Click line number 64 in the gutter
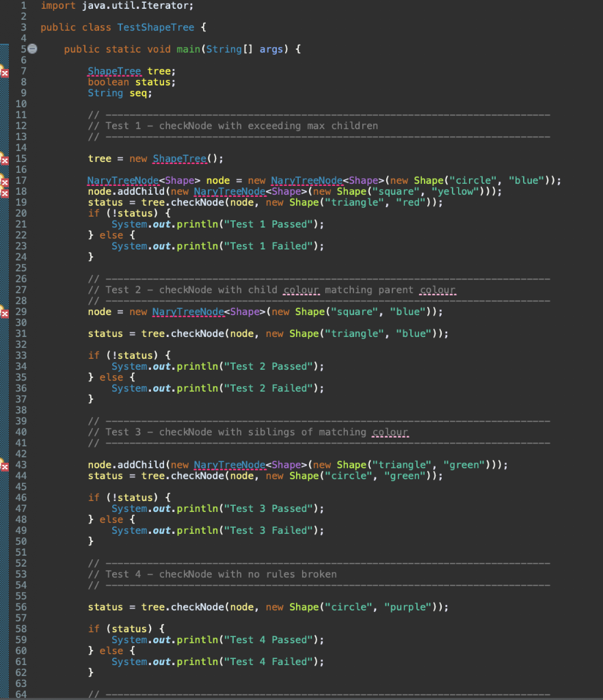603x700 pixels. (21, 695)
